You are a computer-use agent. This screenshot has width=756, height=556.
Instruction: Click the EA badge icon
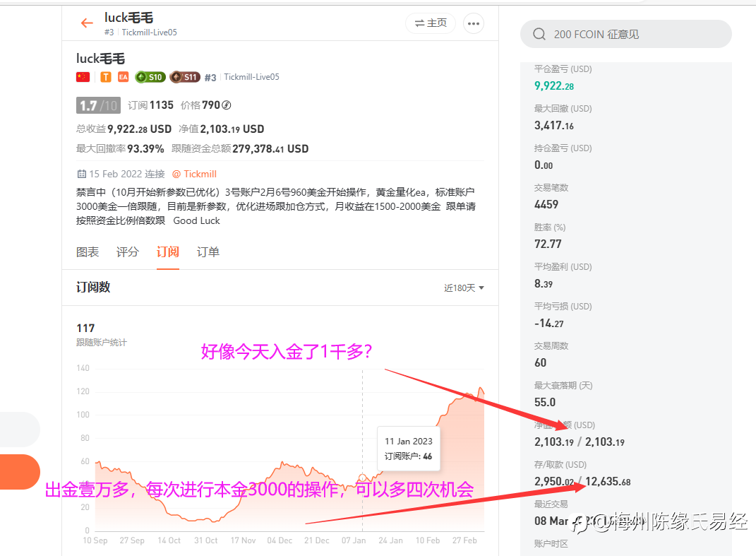pos(124,77)
